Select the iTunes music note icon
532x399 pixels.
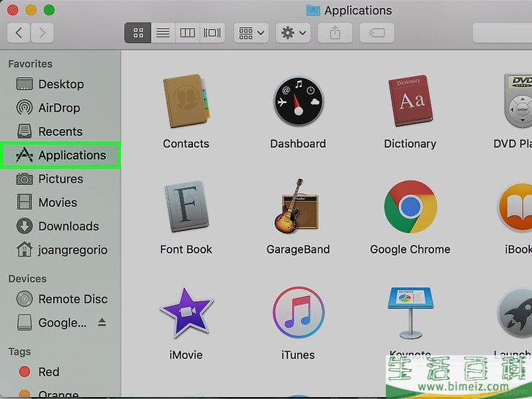pyautogui.click(x=298, y=312)
